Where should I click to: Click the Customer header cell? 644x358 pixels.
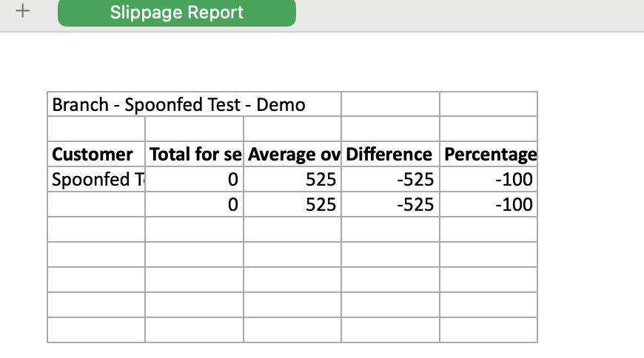pyautogui.click(x=96, y=155)
